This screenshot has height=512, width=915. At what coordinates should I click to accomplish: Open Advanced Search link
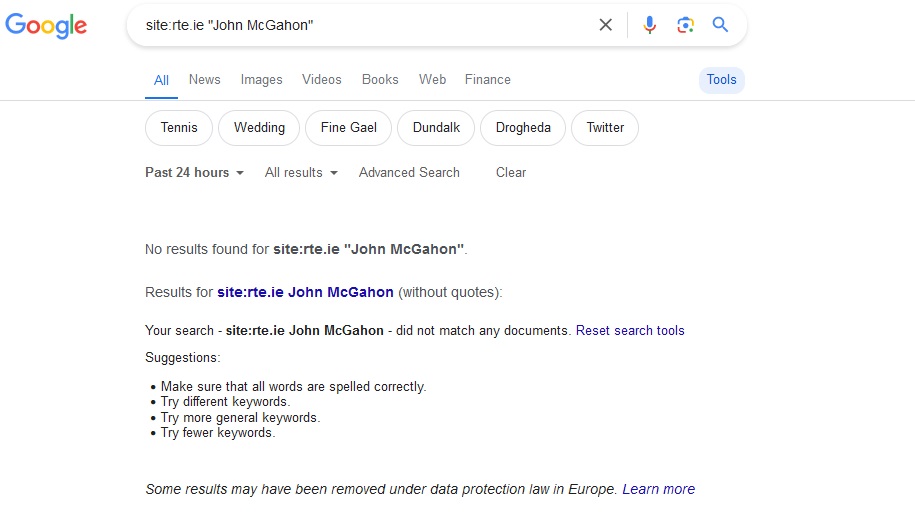409,173
